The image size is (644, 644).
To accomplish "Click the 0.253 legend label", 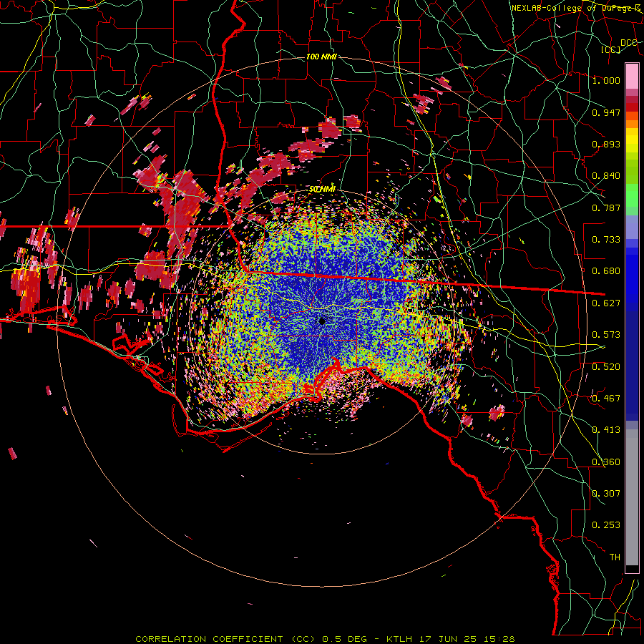I will click(606, 525).
